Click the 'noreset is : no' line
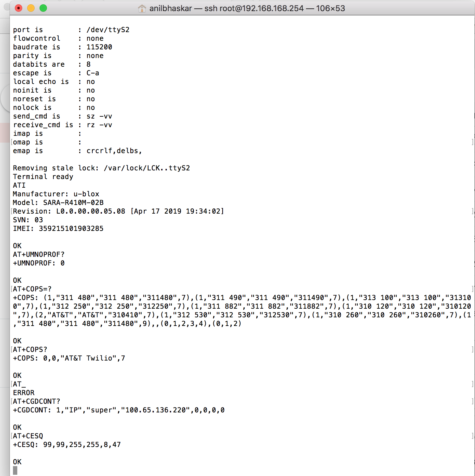The width and height of the screenshot is (475, 476). click(x=54, y=99)
